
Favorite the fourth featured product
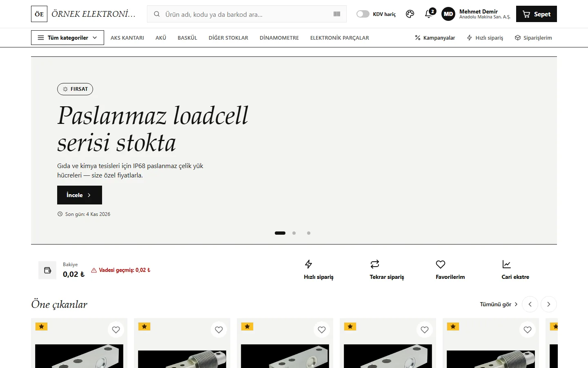425,330
